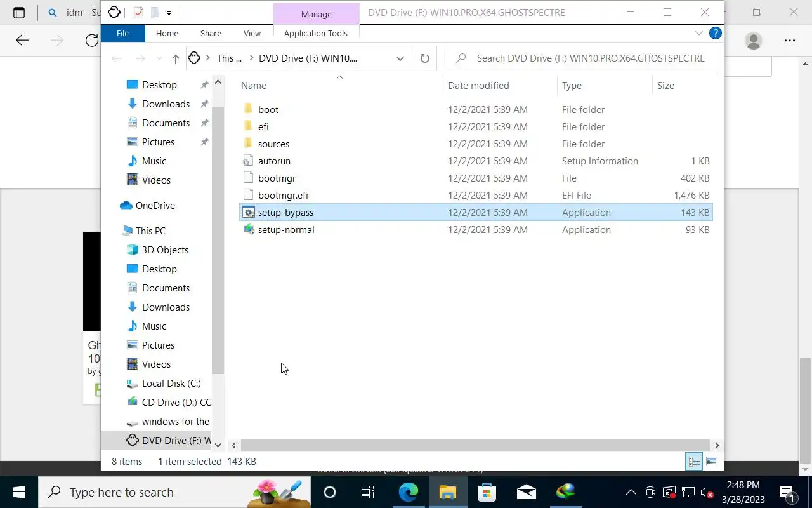The width and height of the screenshot is (812, 508).
Task: Expand the ribbon with the chevron
Action: pyautogui.click(x=698, y=33)
